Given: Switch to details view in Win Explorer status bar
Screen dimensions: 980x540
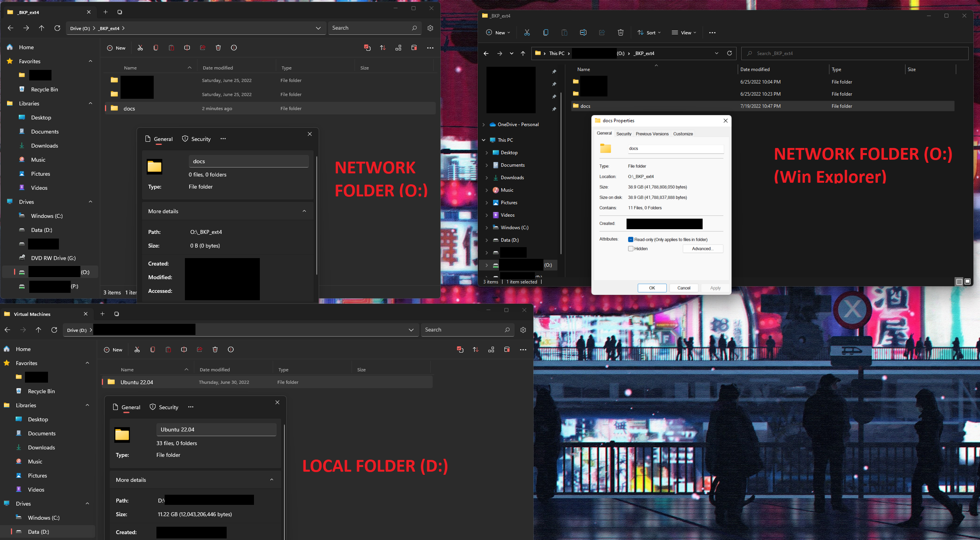Looking at the screenshot, I should [x=959, y=282].
